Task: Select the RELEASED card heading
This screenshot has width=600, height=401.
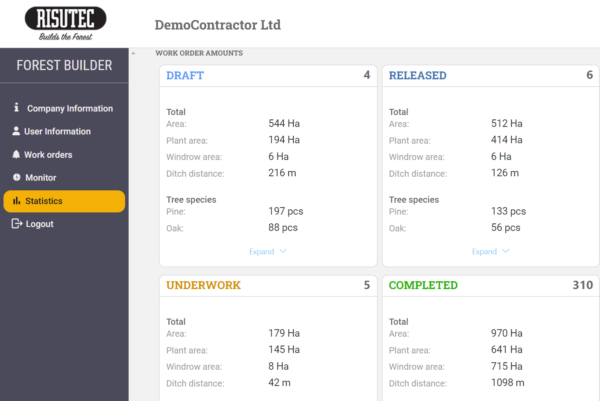Action: [417, 75]
